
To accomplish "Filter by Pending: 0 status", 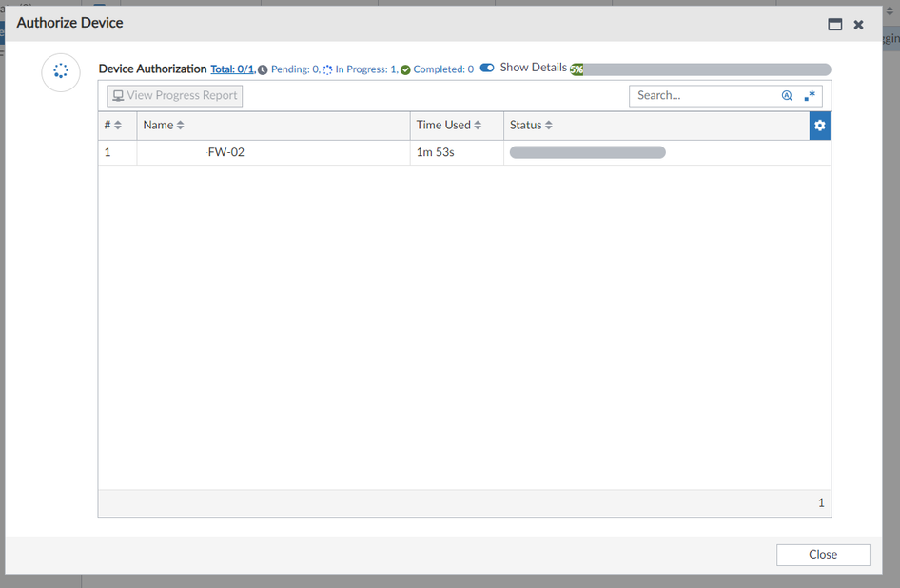I will pos(295,69).
